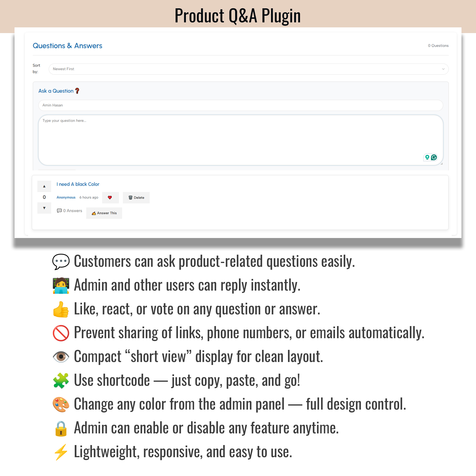
Task: Click the trash icon on Delete button
Action: pyautogui.click(x=131, y=198)
